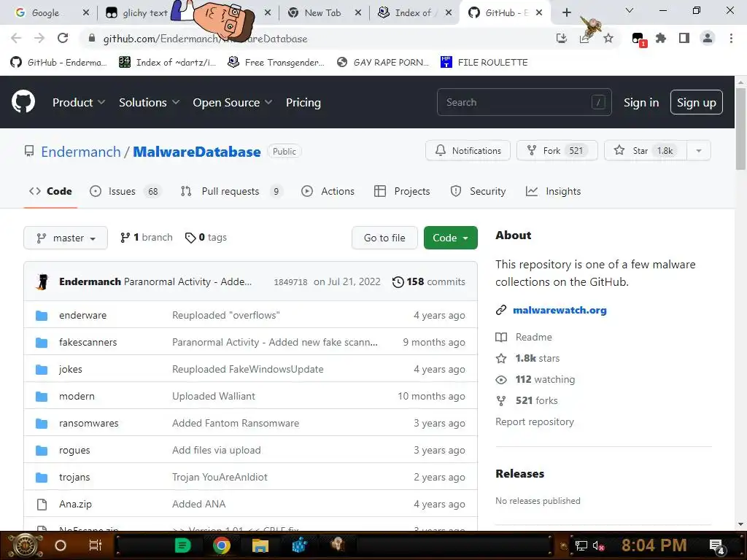Open the Chrome three-dot menu
This screenshot has height=560, width=747.
tap(731, 38)
